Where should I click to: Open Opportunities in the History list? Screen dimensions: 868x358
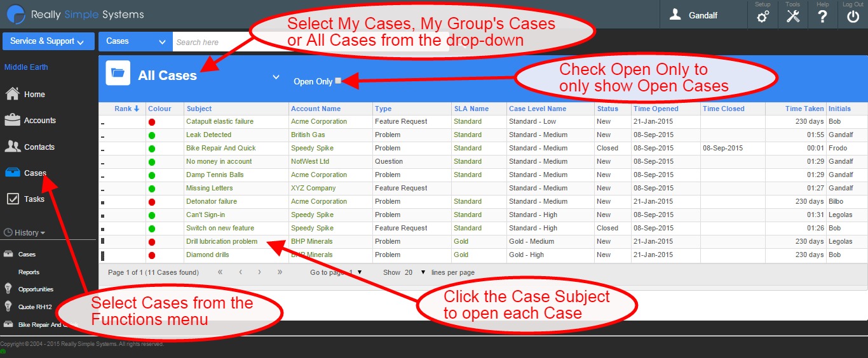tap(36, 289)
